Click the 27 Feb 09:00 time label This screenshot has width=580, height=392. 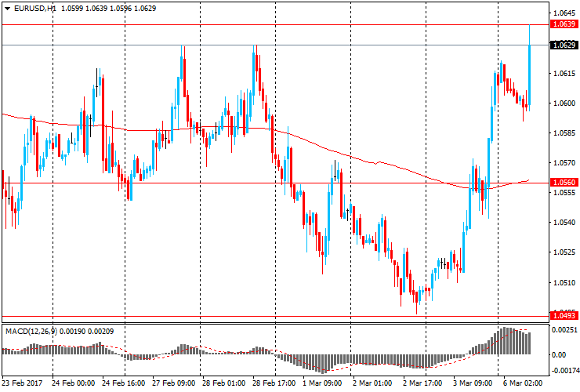[x=174, y=383]
